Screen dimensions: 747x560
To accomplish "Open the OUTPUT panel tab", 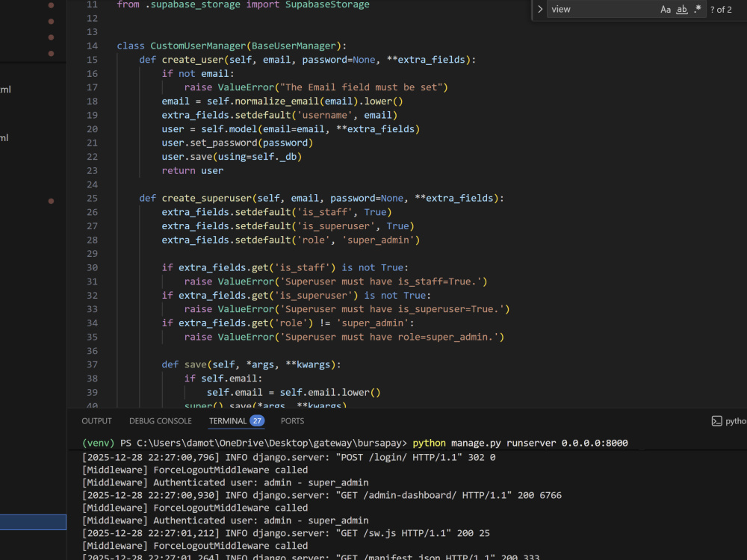I will [x=96, y=421].
